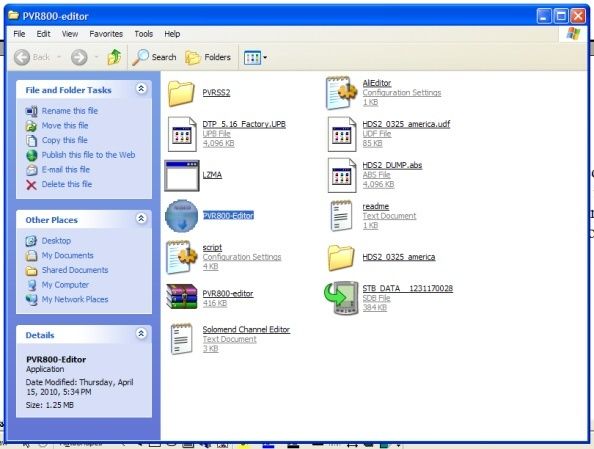
Task: Click the HDS2_0325_america.udf file icon
Action: pyautogui.click(x=342, y=134)
